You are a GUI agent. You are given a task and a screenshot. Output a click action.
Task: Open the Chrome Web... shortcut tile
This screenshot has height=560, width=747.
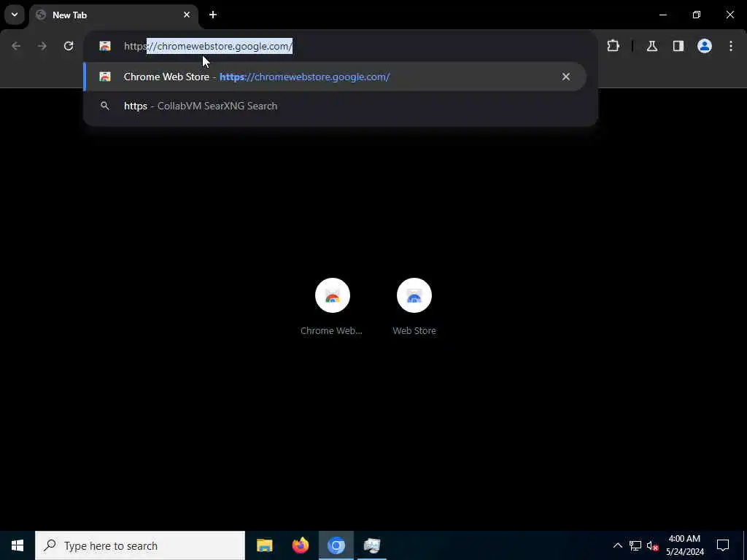[x=333, y=296]
